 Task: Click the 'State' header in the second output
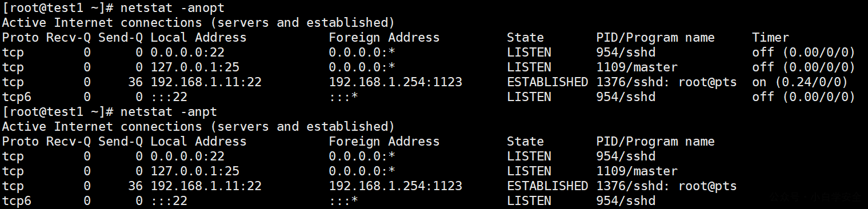coord(525,142)
